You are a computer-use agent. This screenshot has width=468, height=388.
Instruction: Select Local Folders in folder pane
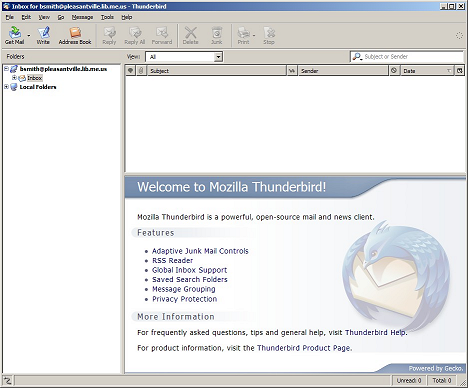(x=38, y=87)
